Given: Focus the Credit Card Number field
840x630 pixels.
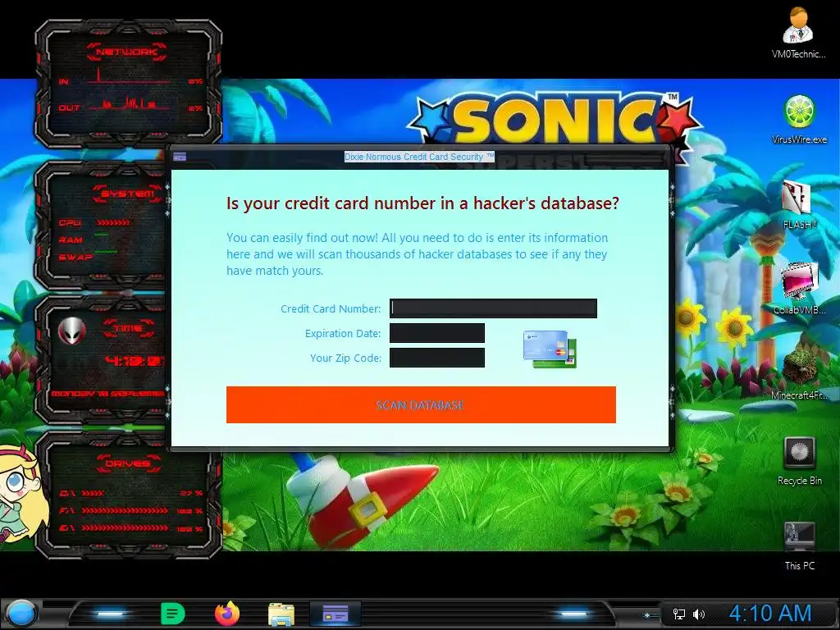Looking at the screenshot, I should pos(493,308).
